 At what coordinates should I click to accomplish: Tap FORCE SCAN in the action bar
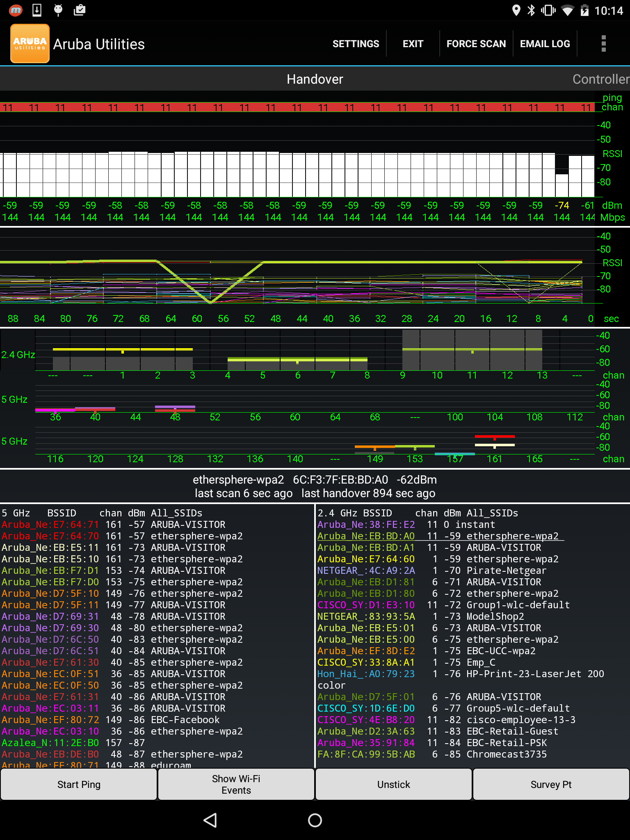[x=476, y=44]
